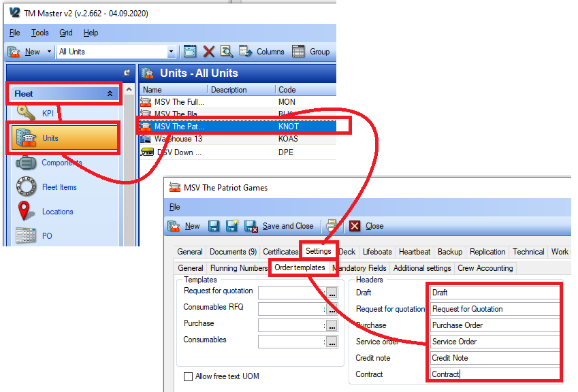Open PO in the Fleet sidebar
The height and width of the screenshot is (392, 578).
coord(47,235)
